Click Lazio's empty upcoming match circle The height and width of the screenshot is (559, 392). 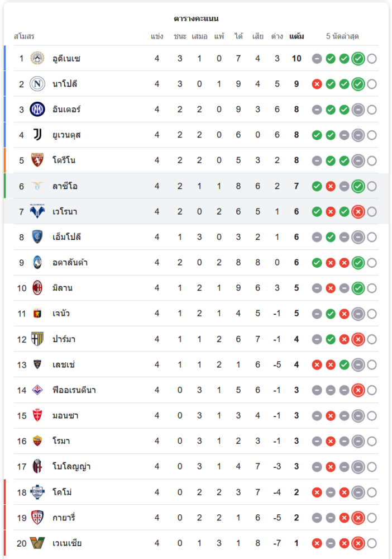[372, 186]
